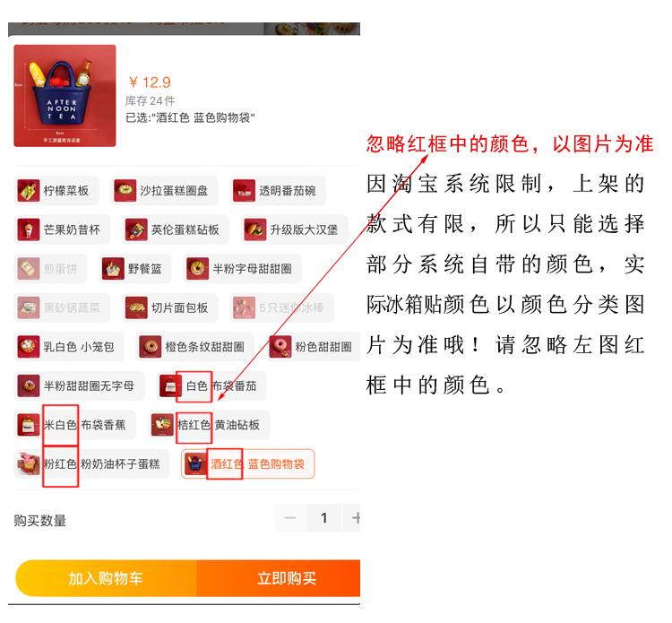This screenshot has height=623, width=672.
Task: Decrease purchase quantity with minus button
Action: click(x=290, y=518)
